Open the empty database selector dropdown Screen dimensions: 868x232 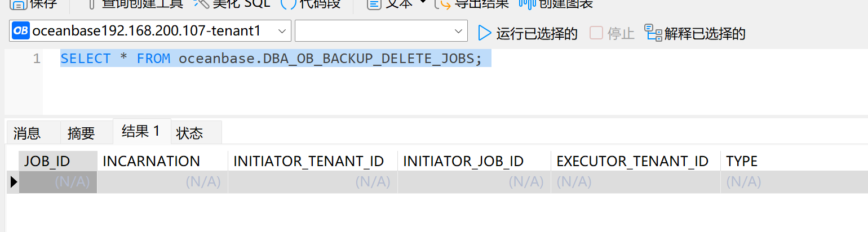coord(381,31)
